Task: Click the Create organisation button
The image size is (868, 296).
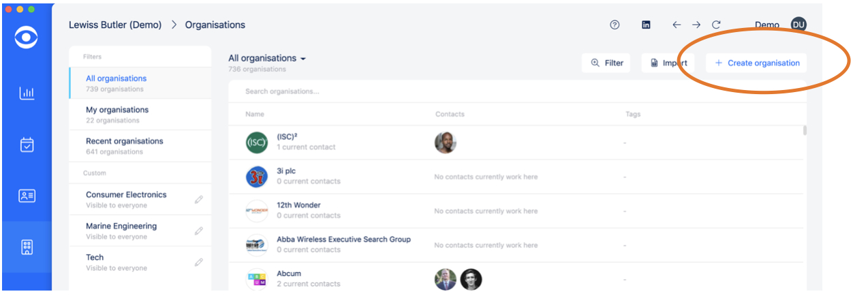Action: click(x=756, y=63)
